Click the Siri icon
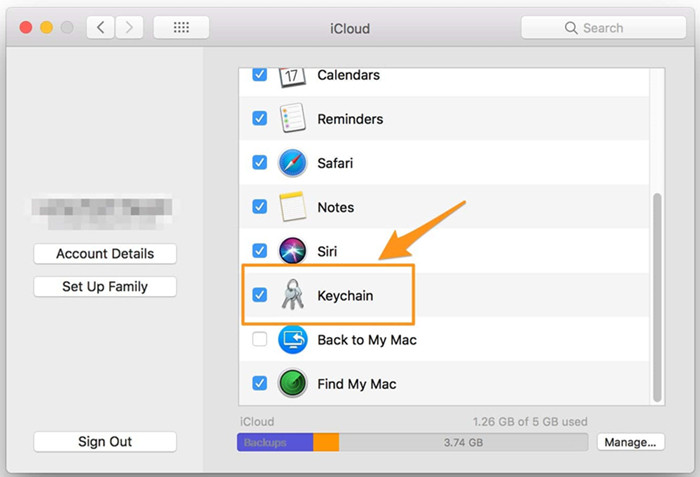This screenshot has width=700, height=477. (x=292, y=251)
